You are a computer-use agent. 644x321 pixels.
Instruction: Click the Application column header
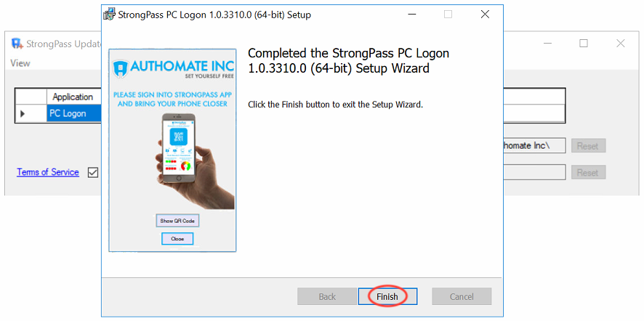[73, 97]
